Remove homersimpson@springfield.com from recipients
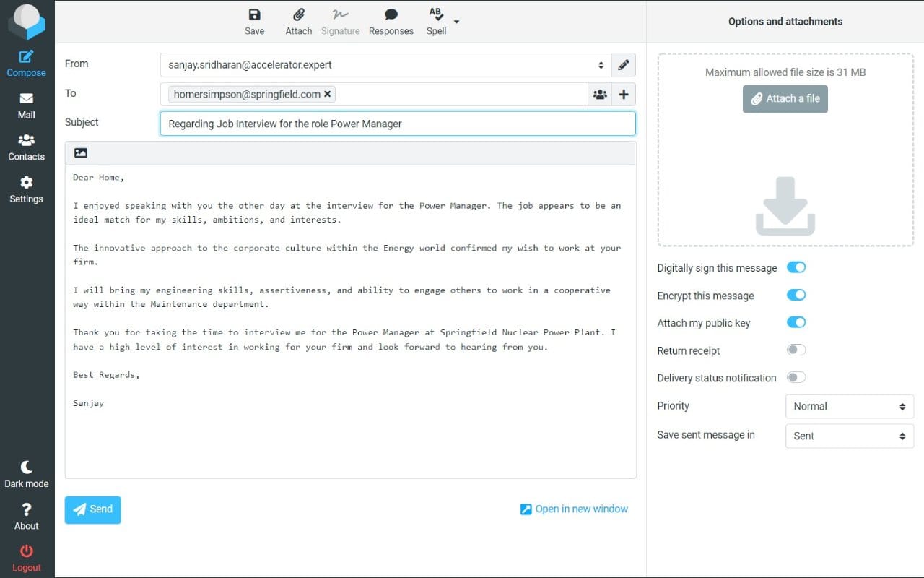924x578 pixels. tap(328, 94)
